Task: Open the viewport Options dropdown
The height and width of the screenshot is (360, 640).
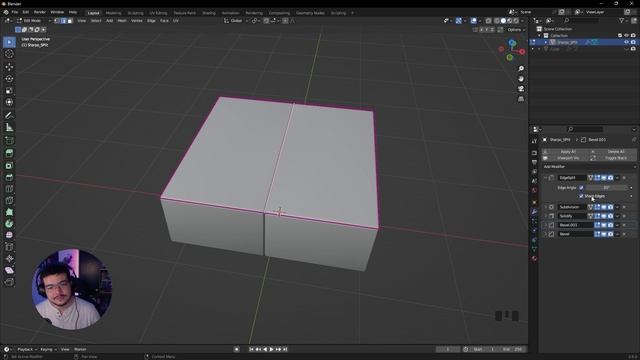Action: (x=515, y=30)
